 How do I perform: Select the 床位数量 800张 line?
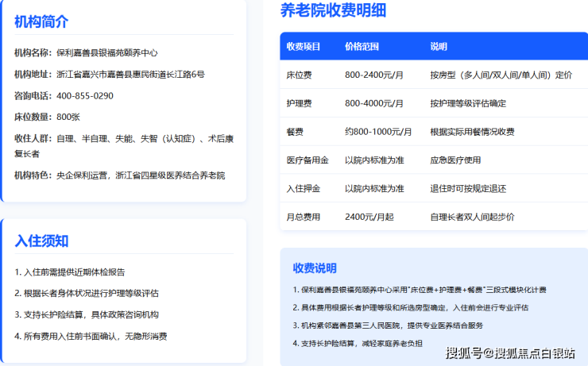click(x=47, y=117)
